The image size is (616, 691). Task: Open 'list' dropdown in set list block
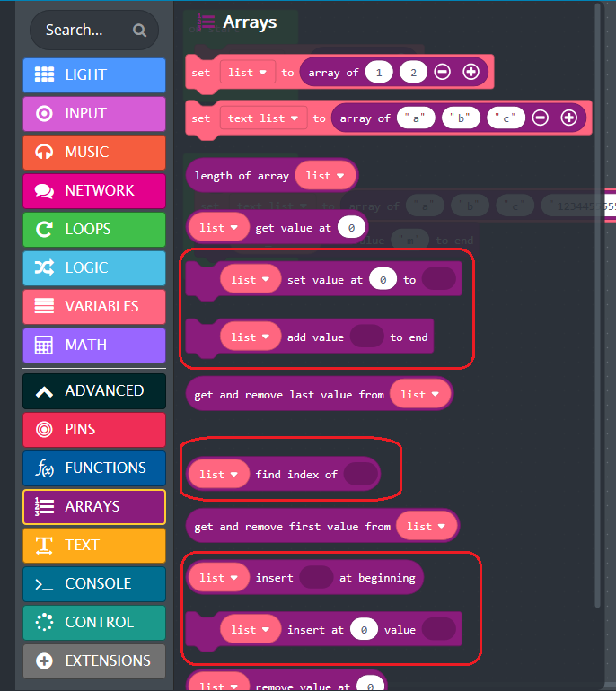coord(247,73)
